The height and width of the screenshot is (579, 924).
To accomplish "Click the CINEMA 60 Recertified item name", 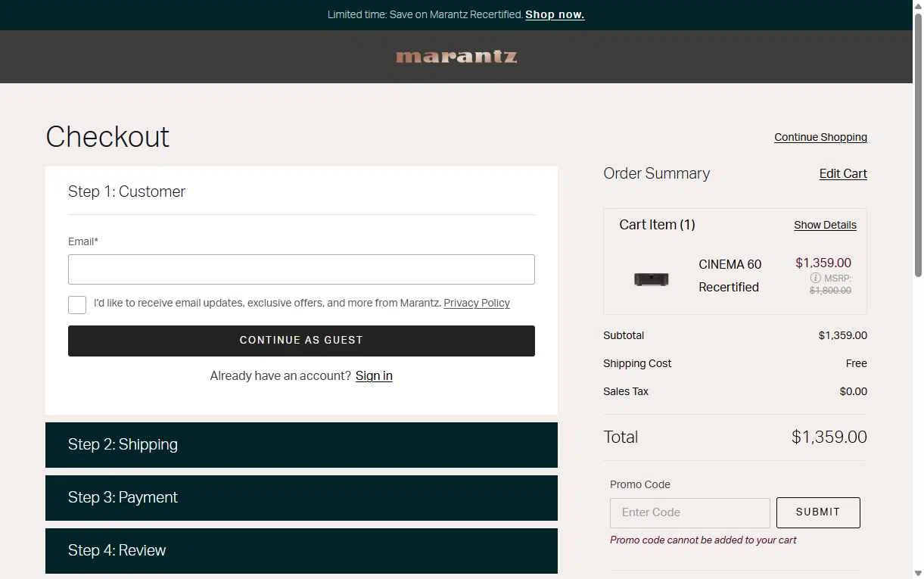I will click(730, 275).
